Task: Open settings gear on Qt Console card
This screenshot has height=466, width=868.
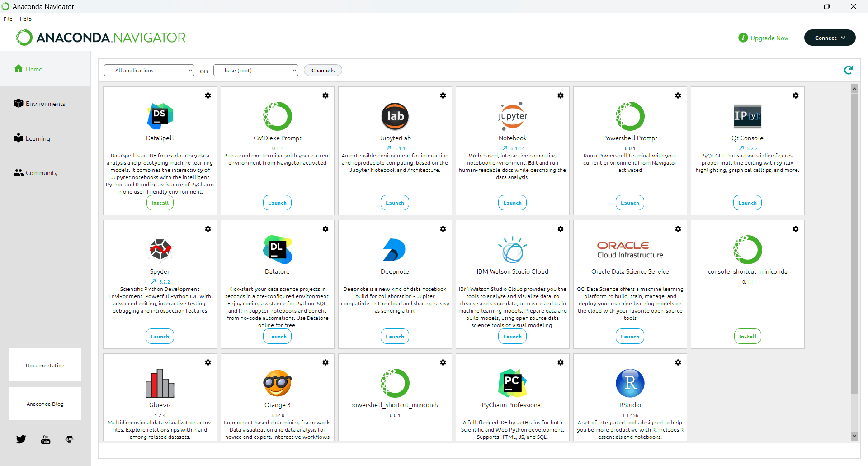Action: (796, 95)
